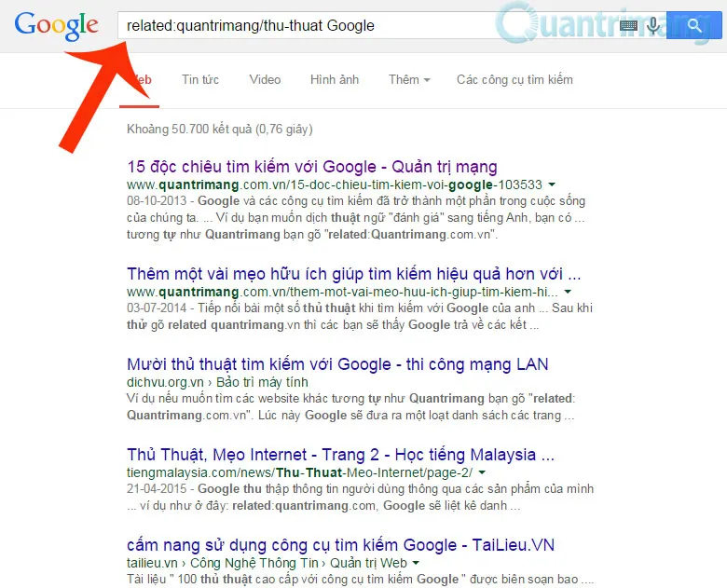Open 'Thủ Thuật, Mẹo Internet - Trang 2' result
Viewport: 727px width, 588px height.
341,455
